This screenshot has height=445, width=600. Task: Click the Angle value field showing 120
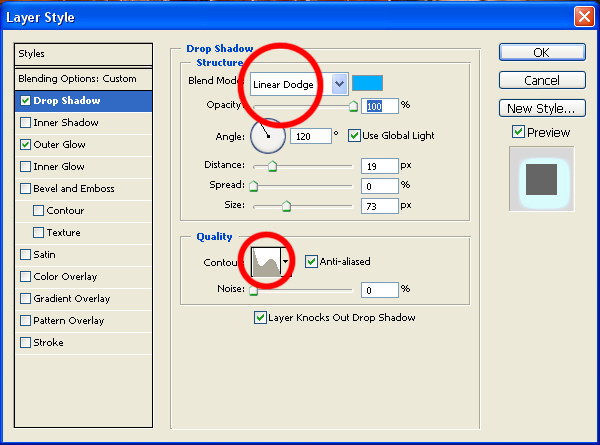[311, 136]
